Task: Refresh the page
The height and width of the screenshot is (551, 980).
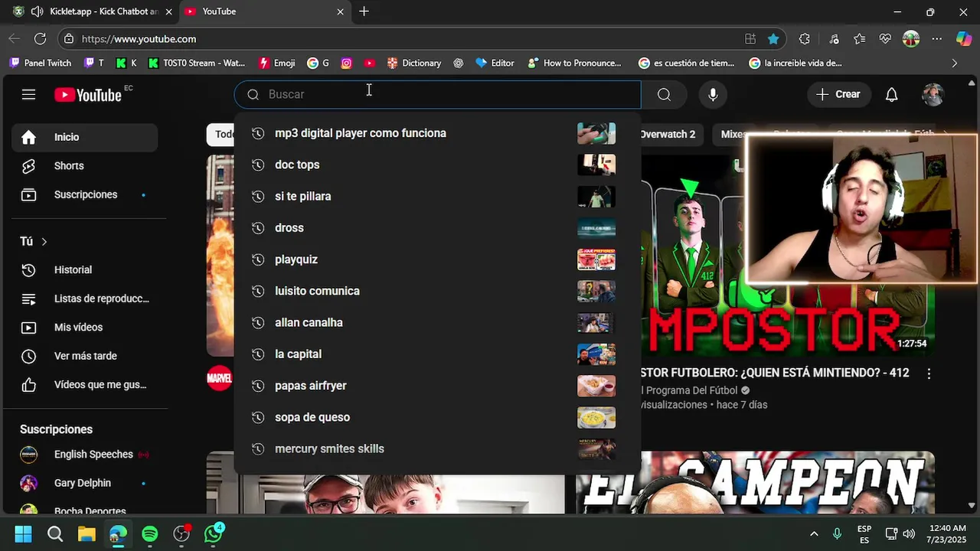Action: 41,38
